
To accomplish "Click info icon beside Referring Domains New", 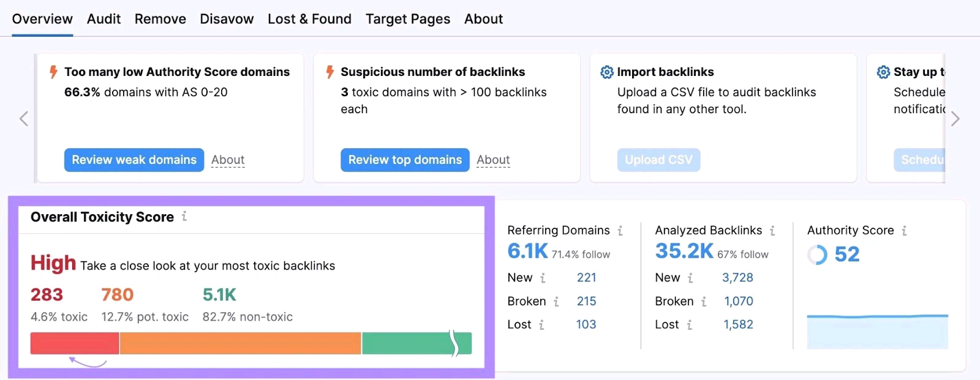I will pos(543,278).
